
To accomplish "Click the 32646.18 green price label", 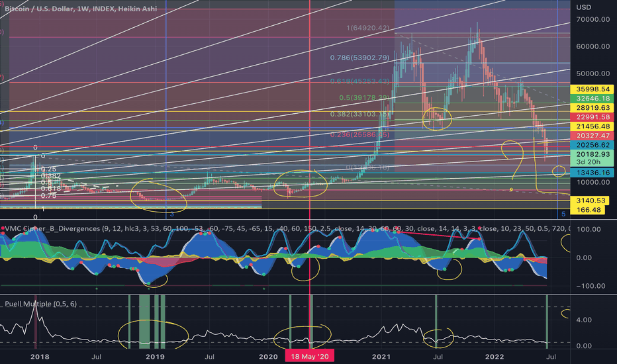I will [x=593, y=99].
